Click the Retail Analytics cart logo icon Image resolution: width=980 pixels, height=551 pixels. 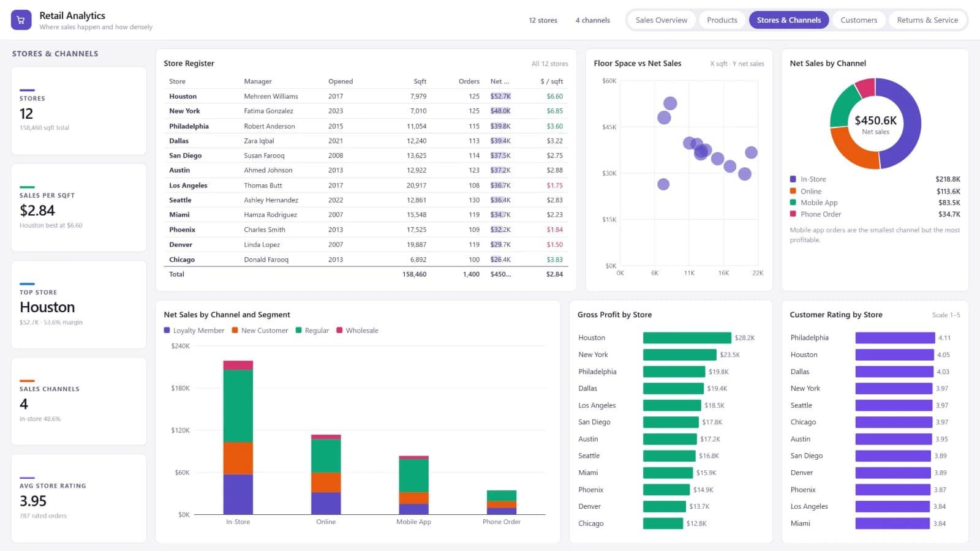pos(21,20)
